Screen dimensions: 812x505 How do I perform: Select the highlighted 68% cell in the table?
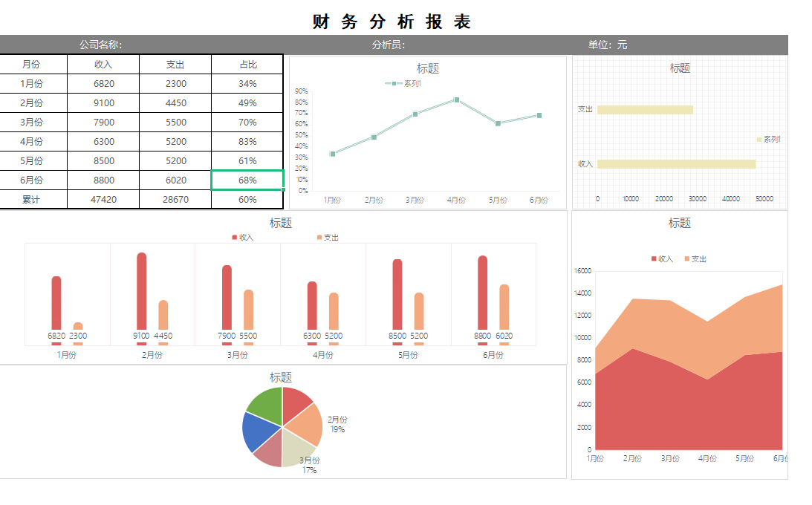pos(247,180)
